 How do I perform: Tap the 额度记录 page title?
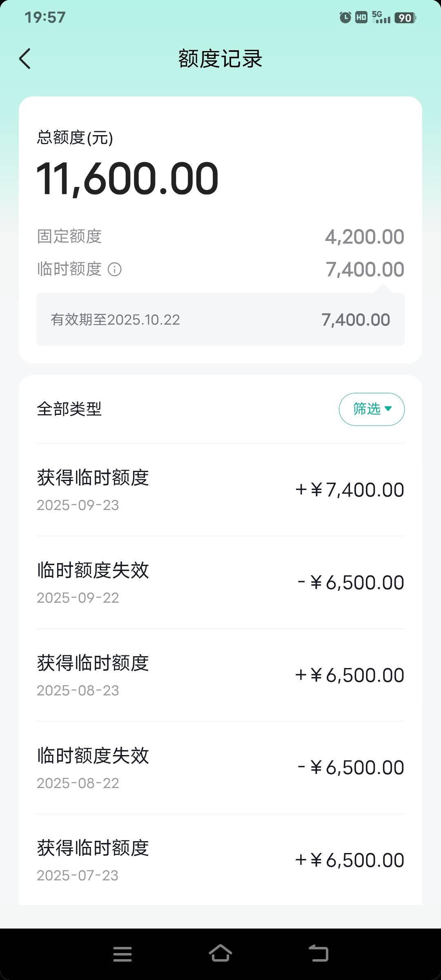coord(220,59)
